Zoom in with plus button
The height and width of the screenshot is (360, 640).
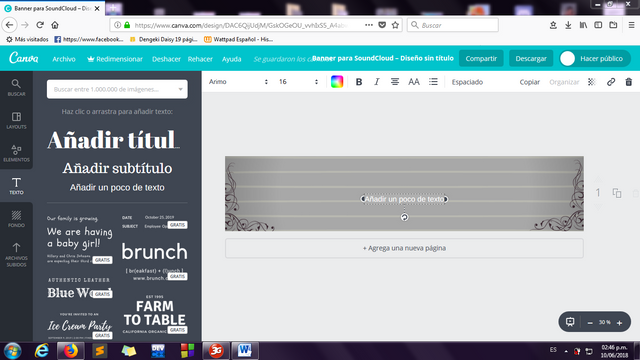pos(619,323)
